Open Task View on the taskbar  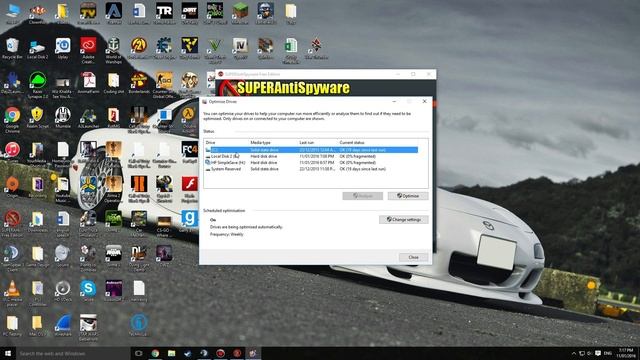coord(139,353)
